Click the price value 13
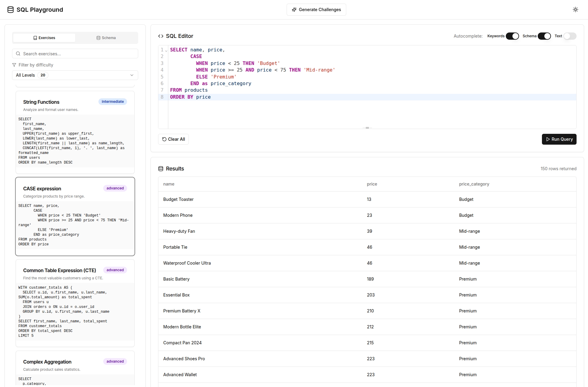Image resolution: width=588 pixels, height=387 pixels. (369, 199)
